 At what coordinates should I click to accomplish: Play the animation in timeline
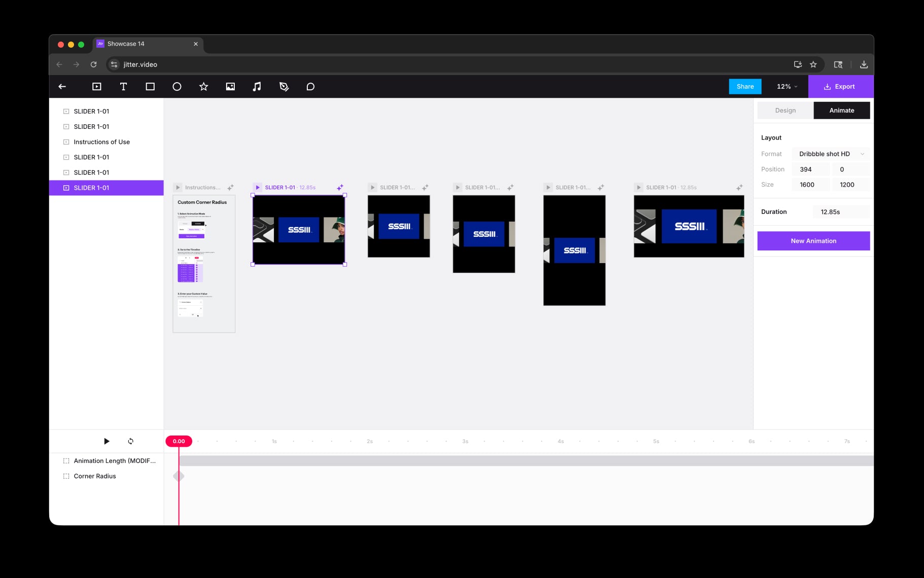(x=106, y=441)
